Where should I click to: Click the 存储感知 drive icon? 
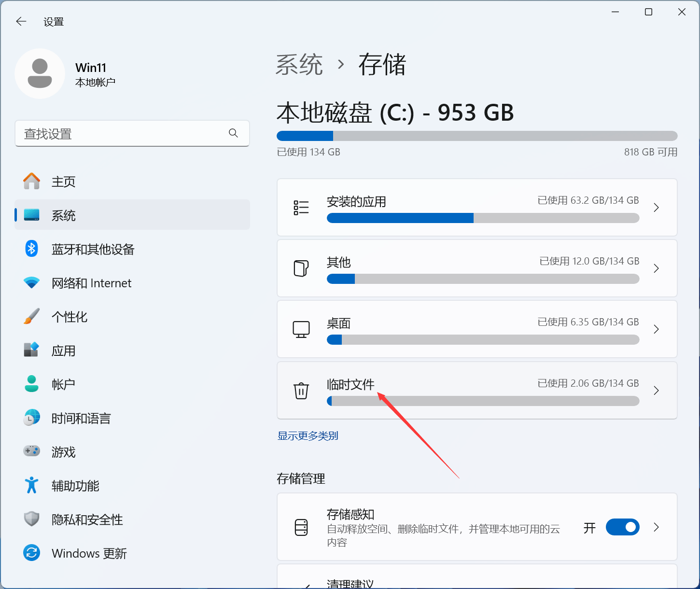(301, 527)
